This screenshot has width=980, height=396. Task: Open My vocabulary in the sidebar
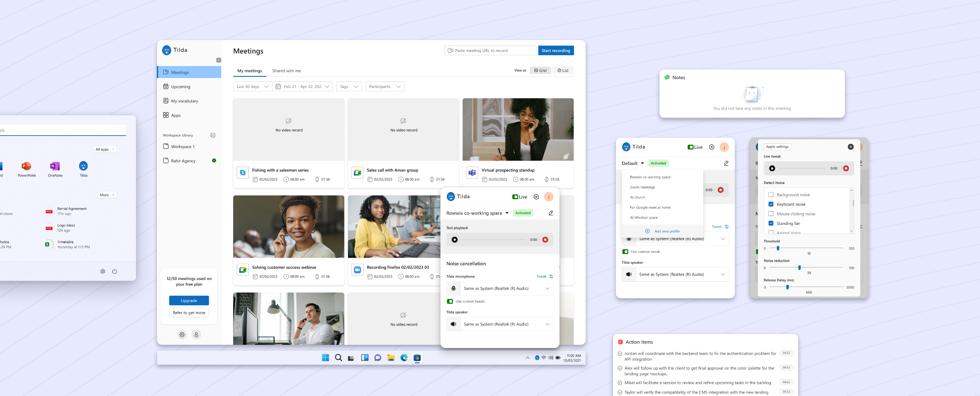[189, 101]
